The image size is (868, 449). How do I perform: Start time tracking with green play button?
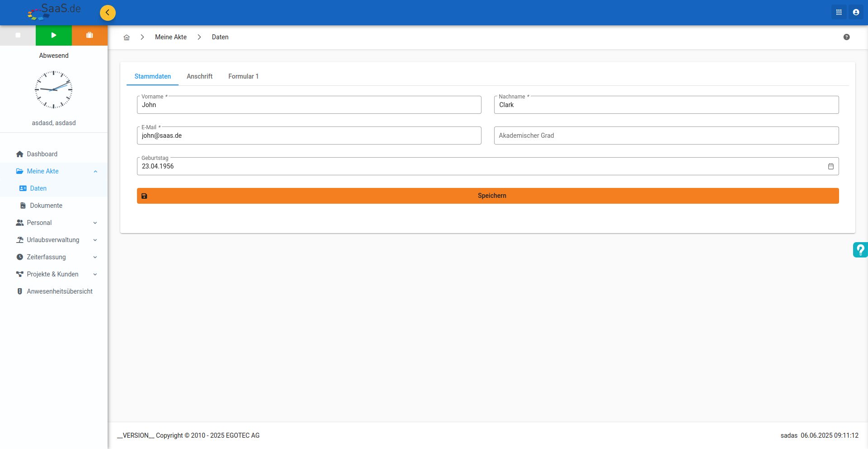(x=54, y=35)
